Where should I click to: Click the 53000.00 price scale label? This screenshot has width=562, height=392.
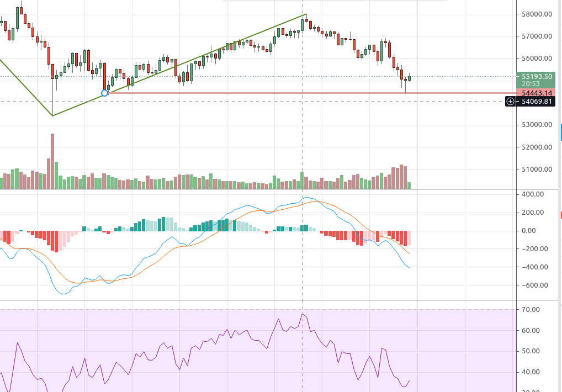[537, 125]
